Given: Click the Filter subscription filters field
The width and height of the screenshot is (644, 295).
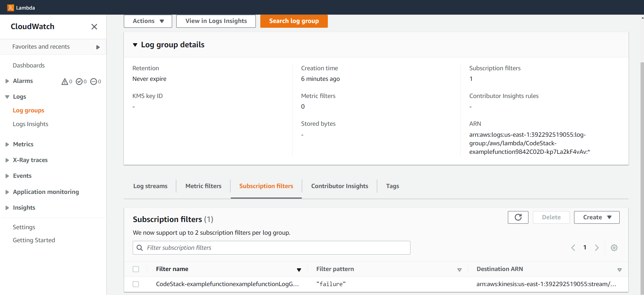Looking at the screenshot, I should click(271, 248).
